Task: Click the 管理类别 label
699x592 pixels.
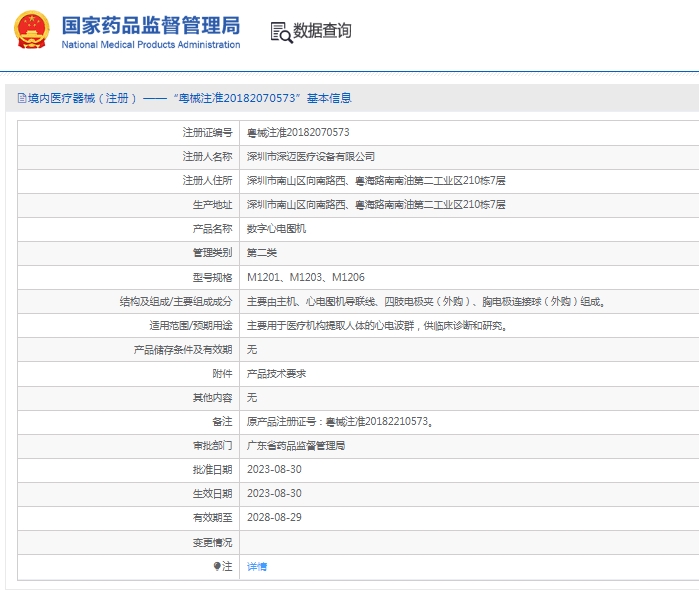Action: pyautogui.click(x=212, y=253)
